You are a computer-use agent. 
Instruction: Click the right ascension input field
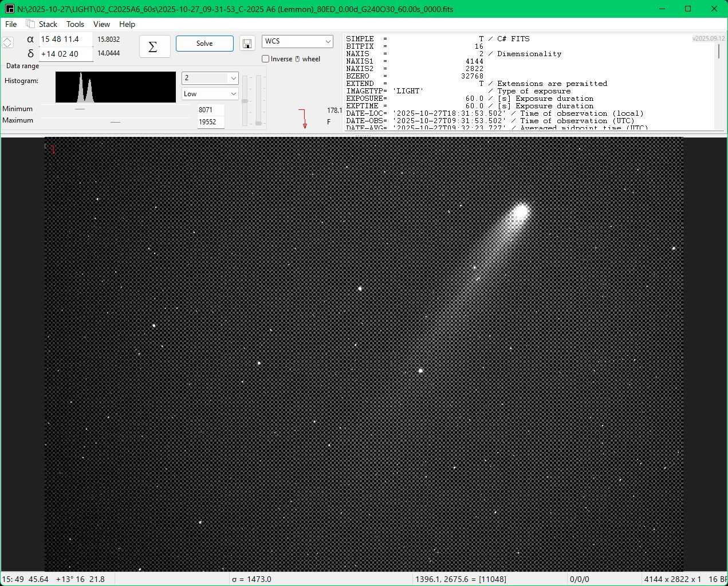pos(65,40)
